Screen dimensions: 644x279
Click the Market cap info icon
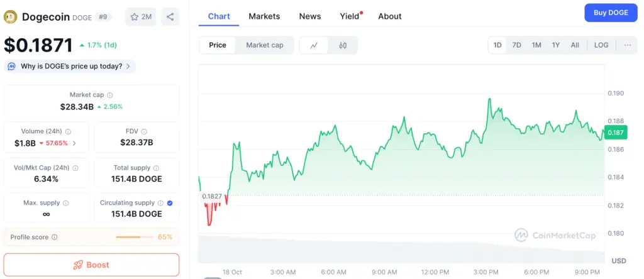pyautogui.click(x=110, y=95)
